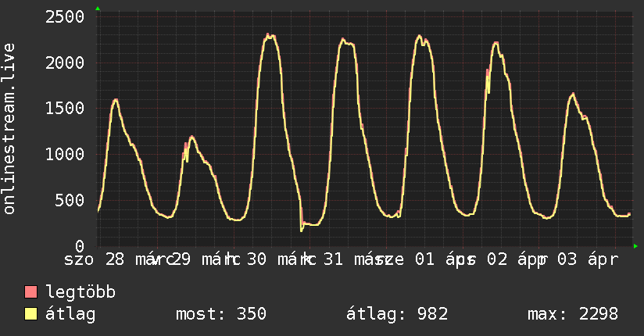Click the y-axis label 1000
The height and width of the screenshot is (336, 644).
click(65, 155)
